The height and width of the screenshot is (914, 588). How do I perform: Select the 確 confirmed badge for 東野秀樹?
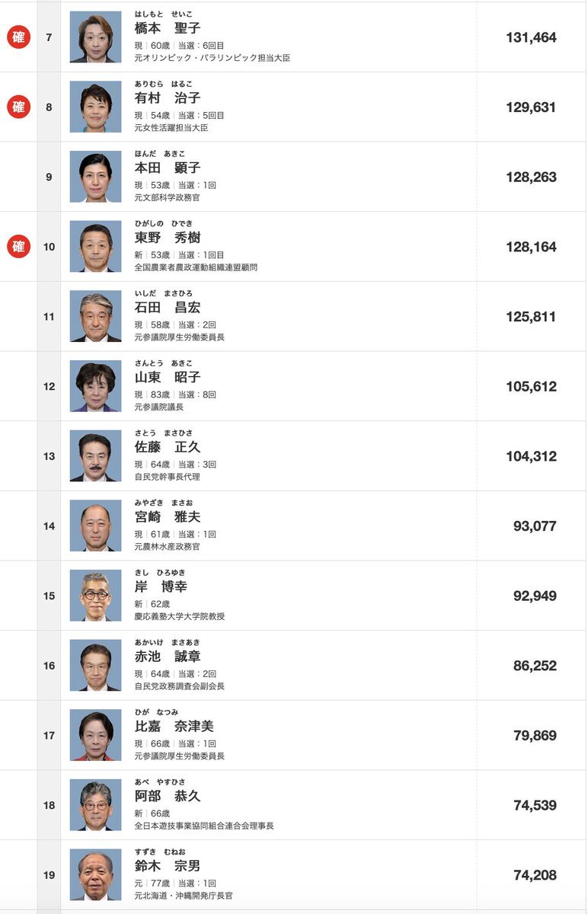pos(18,247)
